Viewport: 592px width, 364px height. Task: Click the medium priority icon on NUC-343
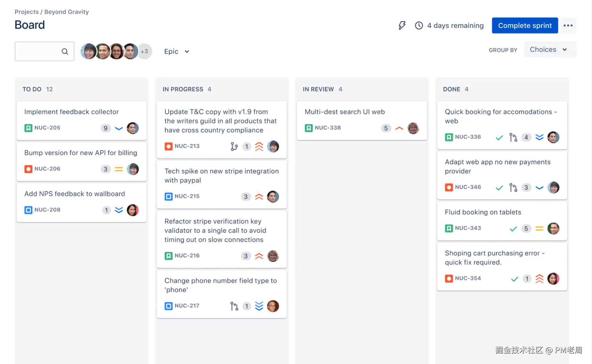[x=539, y=228]
